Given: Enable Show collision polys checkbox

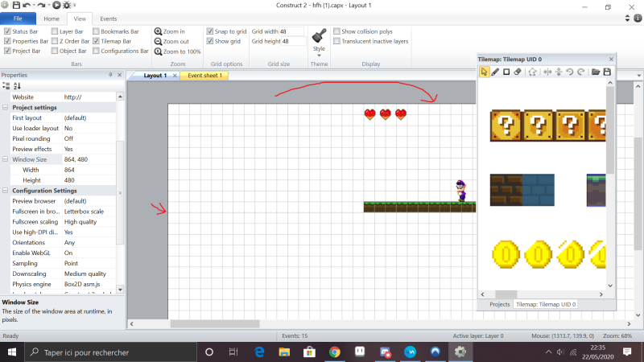Looking at the screenshot, I should coord(336,31).
